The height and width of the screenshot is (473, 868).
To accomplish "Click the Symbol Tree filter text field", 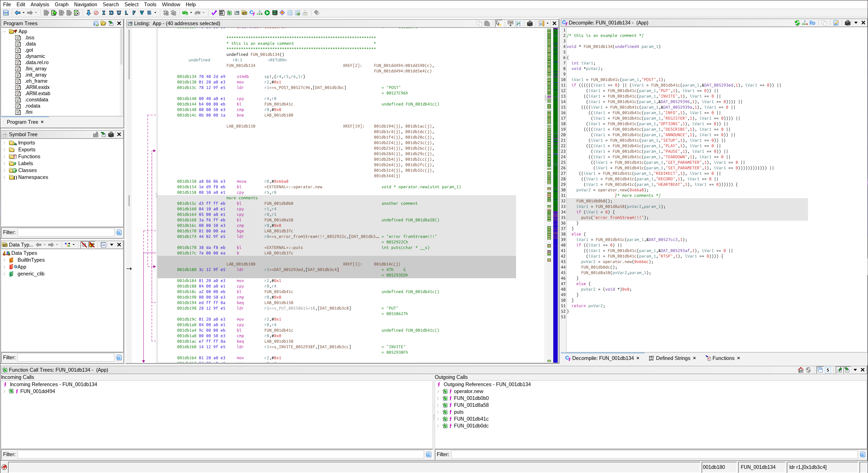I will click(x=66, y=232).
